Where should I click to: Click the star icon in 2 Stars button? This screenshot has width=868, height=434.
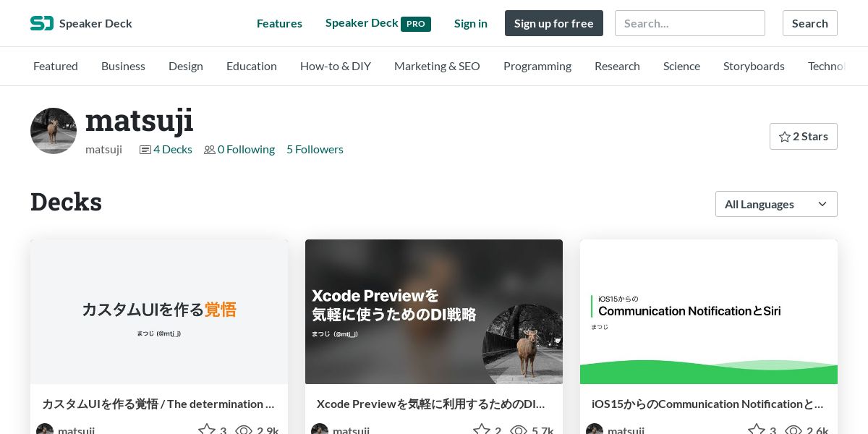pyautogui.click(x=784, y=137)
